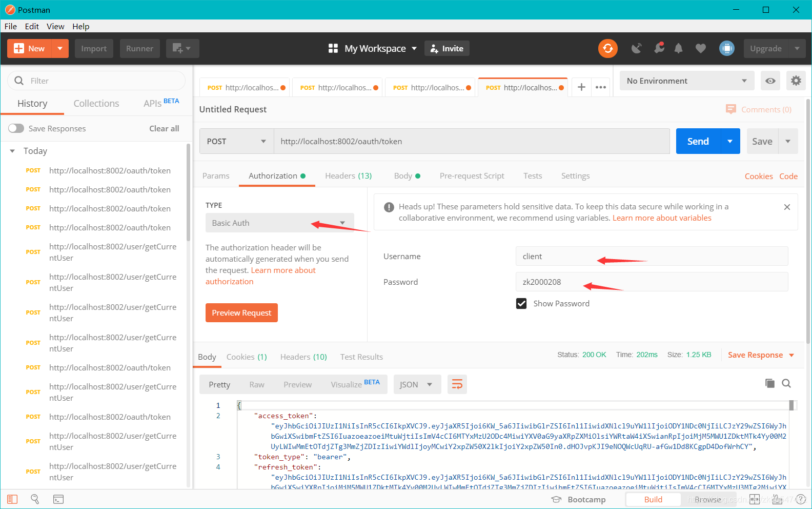812x509 pixels.
Task: Click the heart icon in header
Action: point(700,48)
